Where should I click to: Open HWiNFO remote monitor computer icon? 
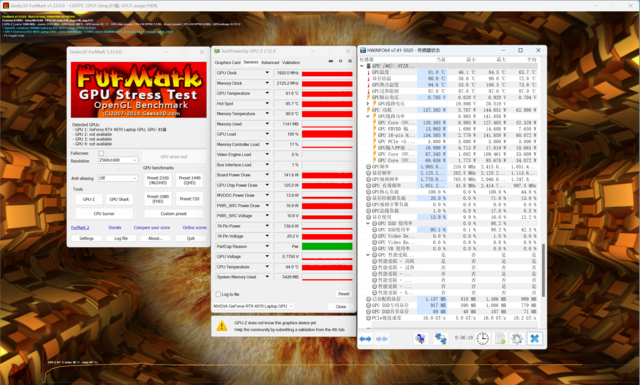coord(420,338)
